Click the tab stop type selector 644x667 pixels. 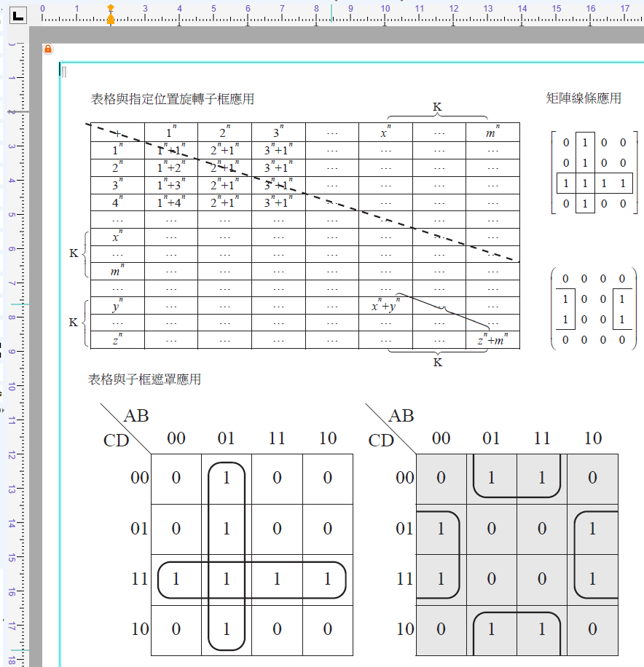click(x=18, y=16)
